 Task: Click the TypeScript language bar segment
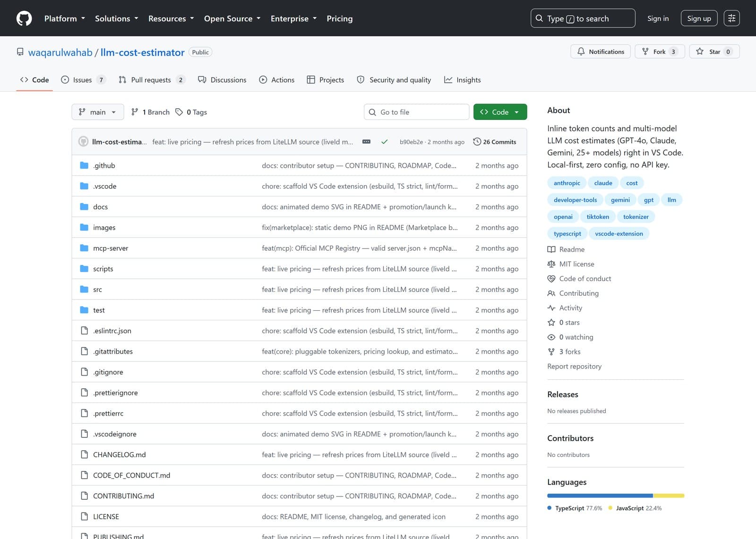pos(600,496)
